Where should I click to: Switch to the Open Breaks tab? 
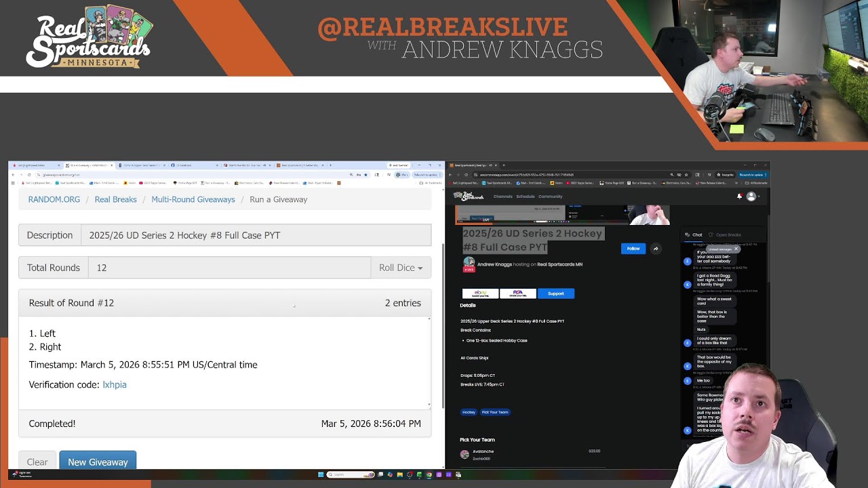[725, 235]
